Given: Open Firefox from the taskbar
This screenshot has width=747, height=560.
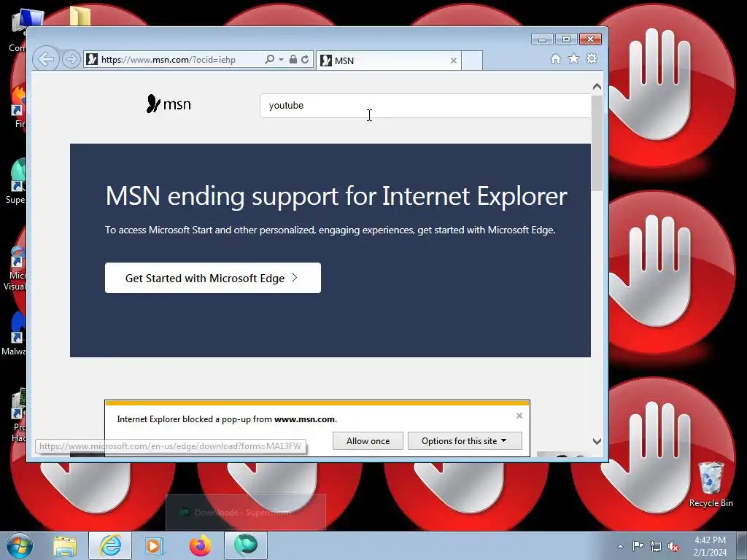Looking at the screenshot, I should [x=200, y=545].
